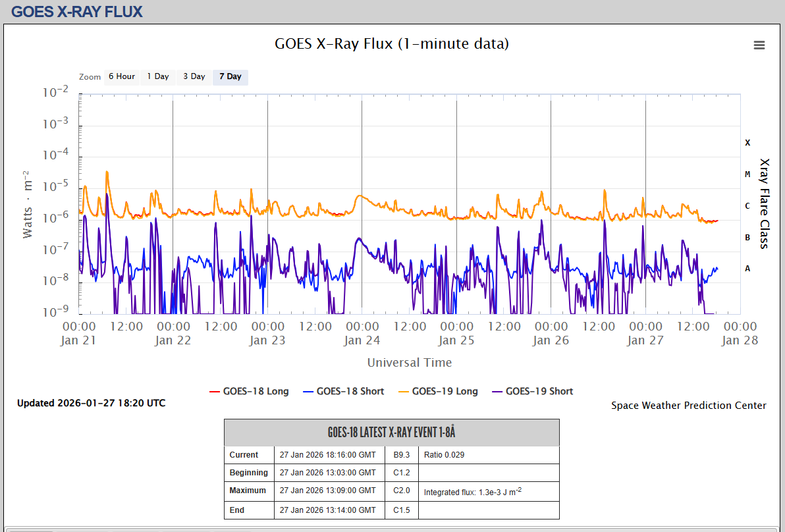Choose the 7 Day zoom button
785x532 pixels.
point(230,76)
